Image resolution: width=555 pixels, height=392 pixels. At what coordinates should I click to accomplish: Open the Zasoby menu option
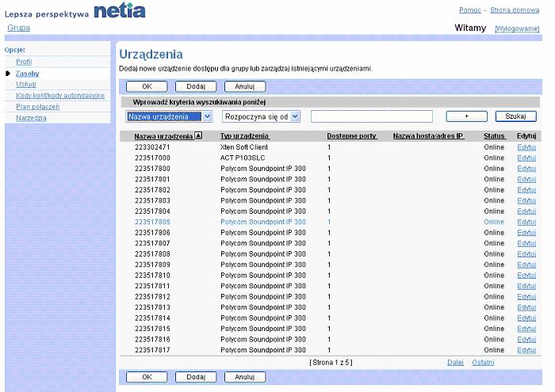click(27, 74)
